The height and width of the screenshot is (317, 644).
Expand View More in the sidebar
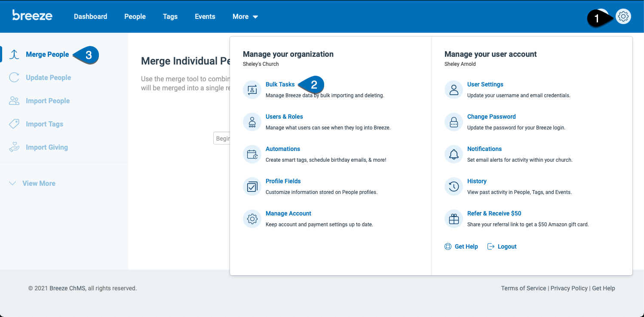pos(32,183)
